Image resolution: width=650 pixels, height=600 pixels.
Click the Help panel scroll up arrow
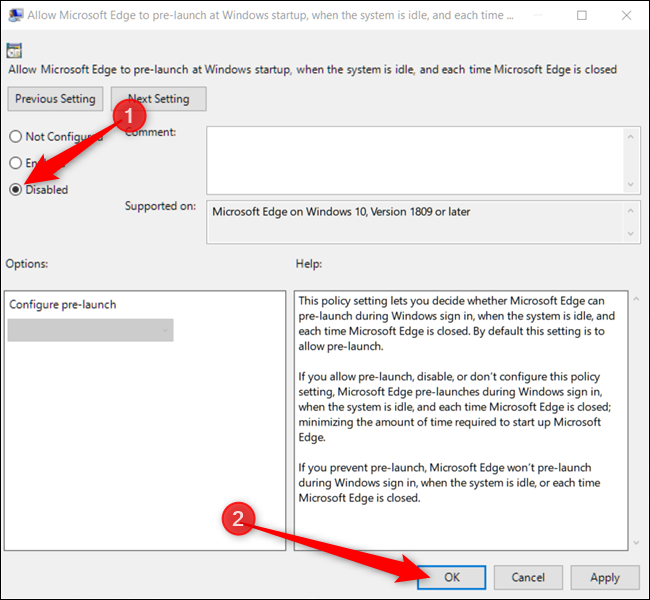[x=636, y=299]
